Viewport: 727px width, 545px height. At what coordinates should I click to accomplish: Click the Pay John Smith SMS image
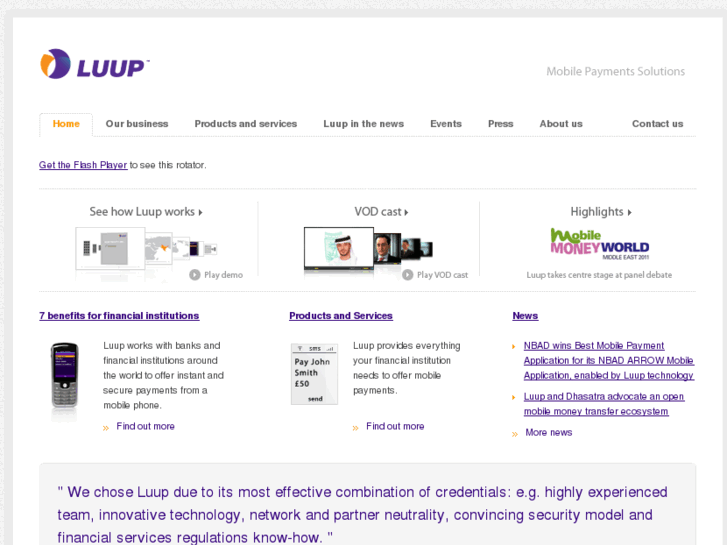point(314,374)
